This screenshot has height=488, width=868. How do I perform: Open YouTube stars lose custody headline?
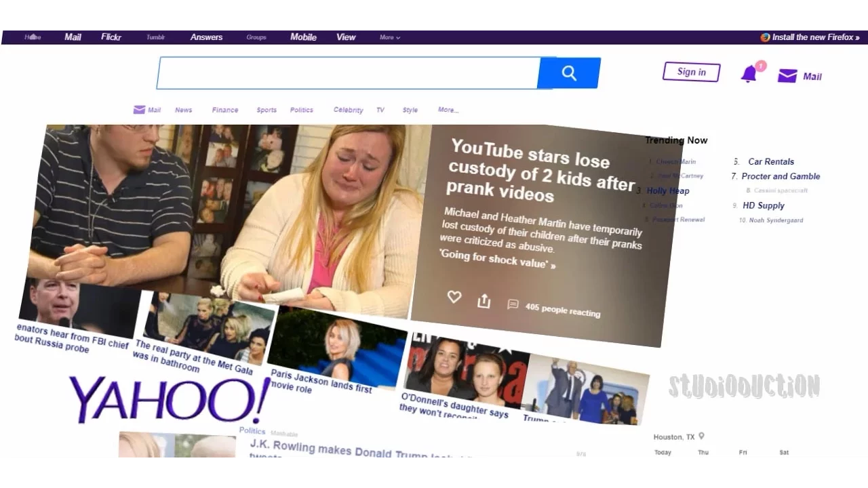(x=540, y=170)
